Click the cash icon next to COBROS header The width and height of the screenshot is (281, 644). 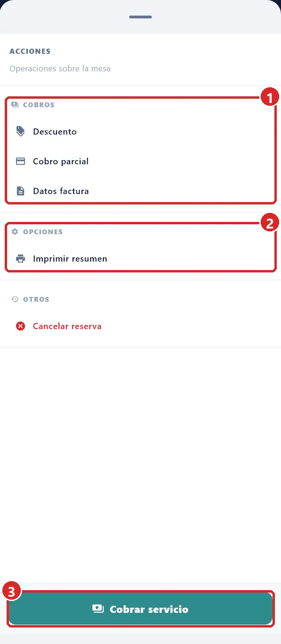(x=15, y=105)
